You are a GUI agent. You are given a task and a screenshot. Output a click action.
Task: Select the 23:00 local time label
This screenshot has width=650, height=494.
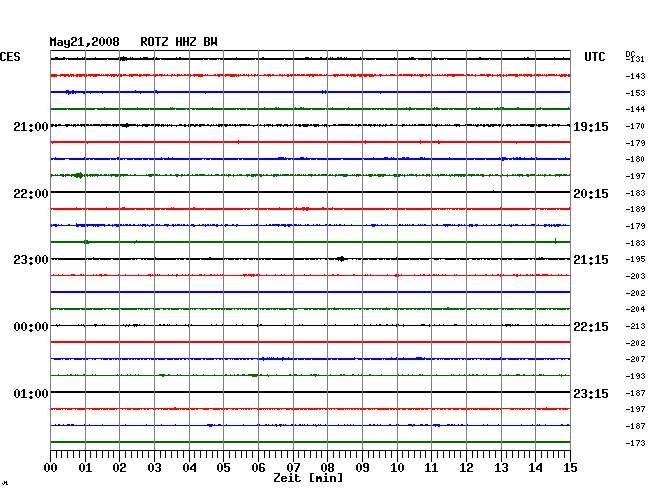point(31,260)
